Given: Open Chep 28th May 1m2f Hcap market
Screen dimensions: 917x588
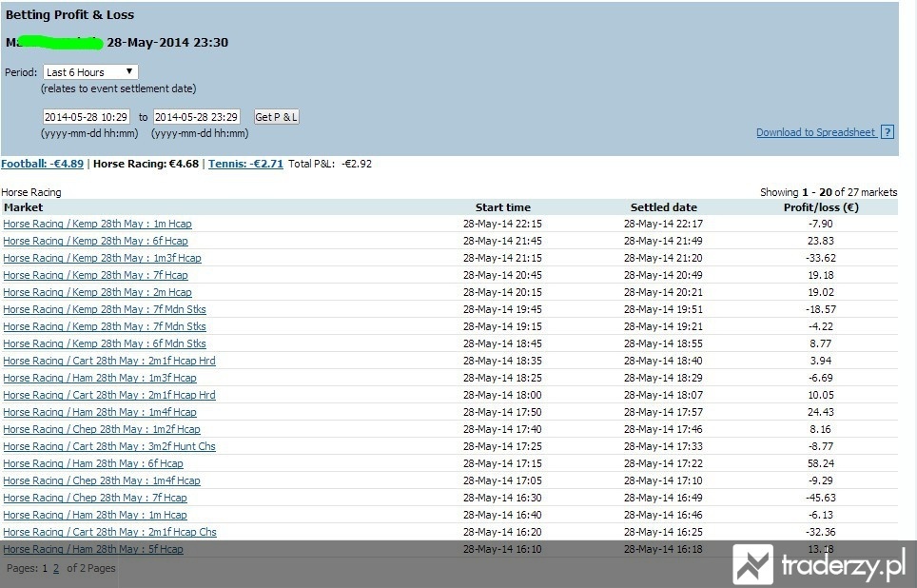Looking at the screenshot, I should point(101,429).
